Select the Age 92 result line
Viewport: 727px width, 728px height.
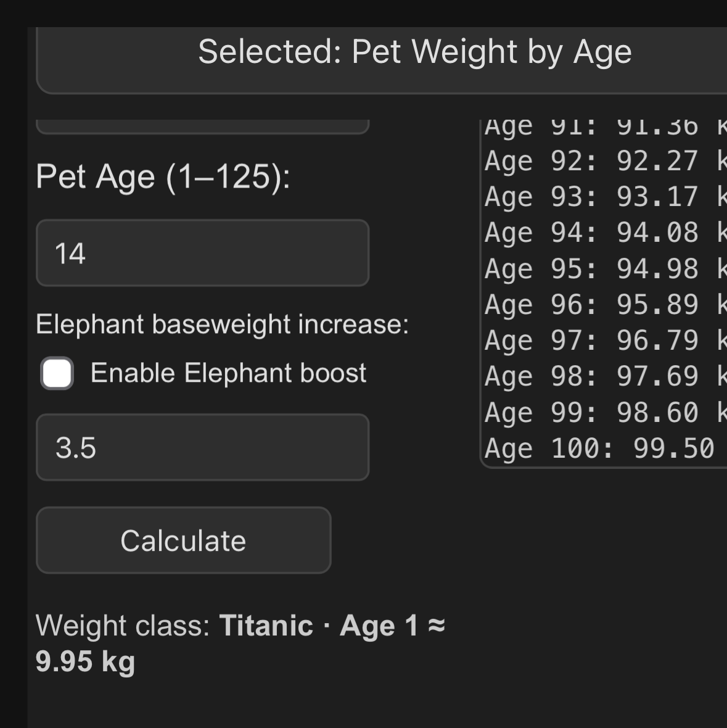point(604,161)
